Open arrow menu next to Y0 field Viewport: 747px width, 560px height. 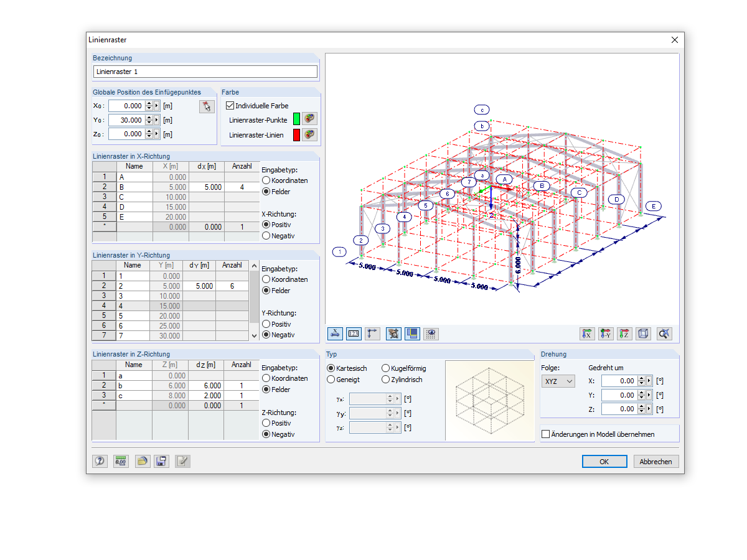(156, 120)
